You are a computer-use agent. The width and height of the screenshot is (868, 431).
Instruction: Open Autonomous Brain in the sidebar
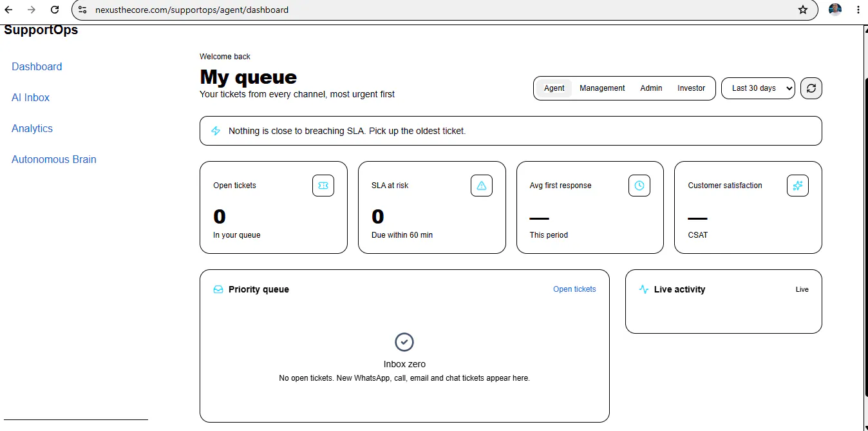point(54,160)
